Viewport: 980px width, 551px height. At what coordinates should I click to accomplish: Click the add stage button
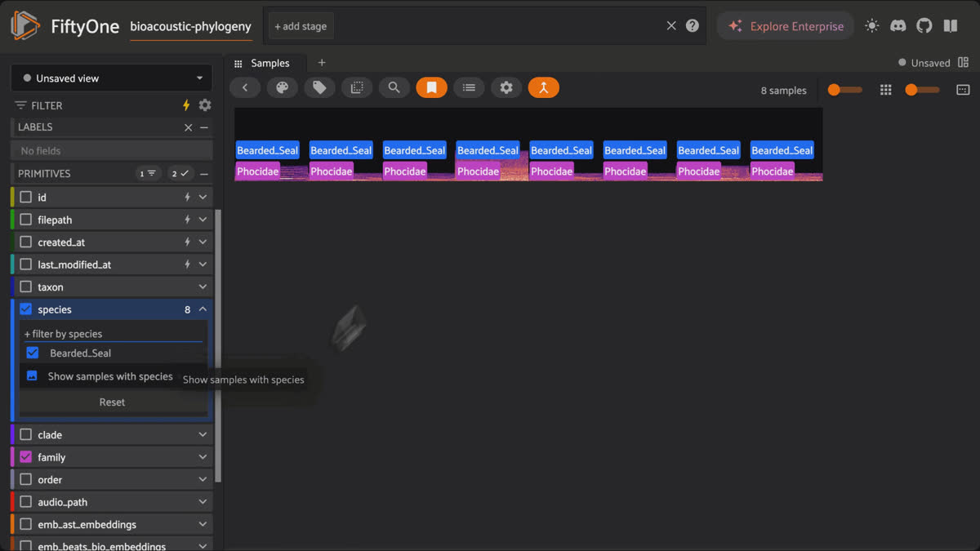point(301,26)
